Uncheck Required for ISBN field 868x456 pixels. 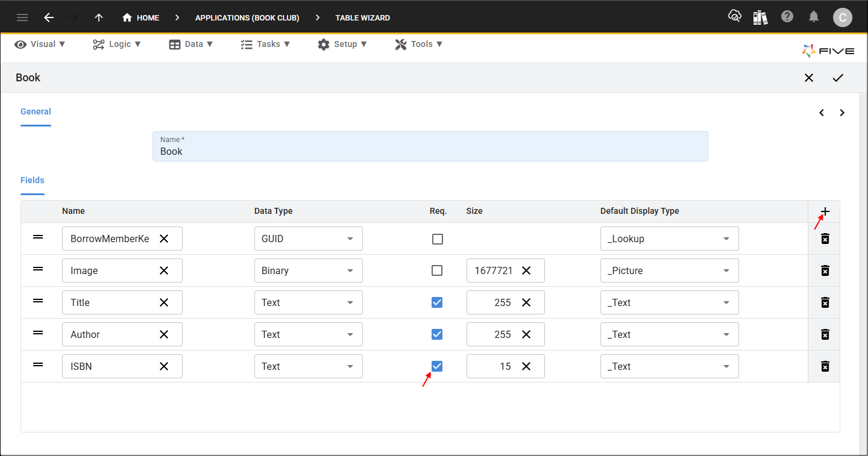438,366
